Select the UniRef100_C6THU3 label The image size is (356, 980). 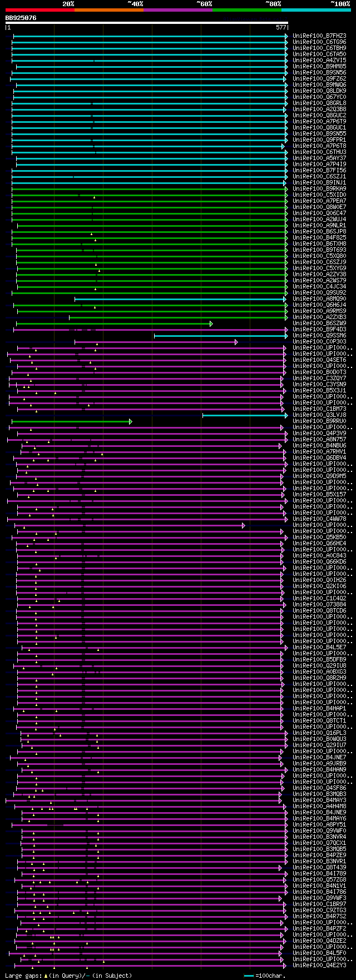(319, 152)
